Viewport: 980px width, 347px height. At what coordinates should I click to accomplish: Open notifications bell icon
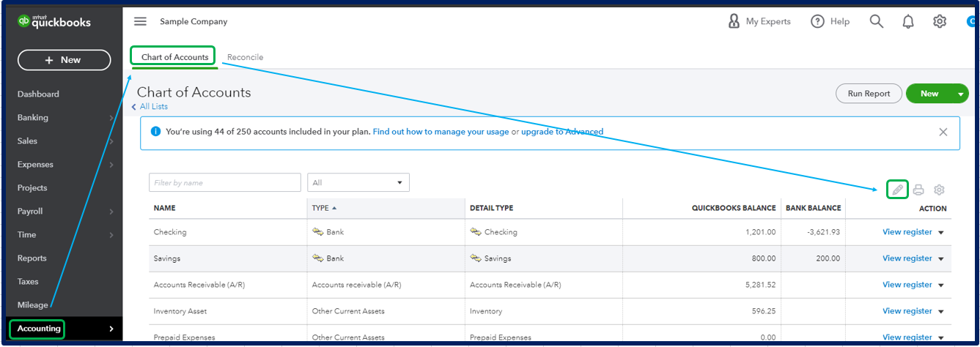908,21
